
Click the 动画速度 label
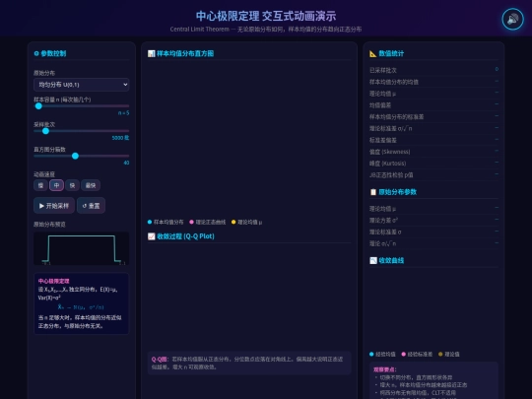(x=44, y=174)
